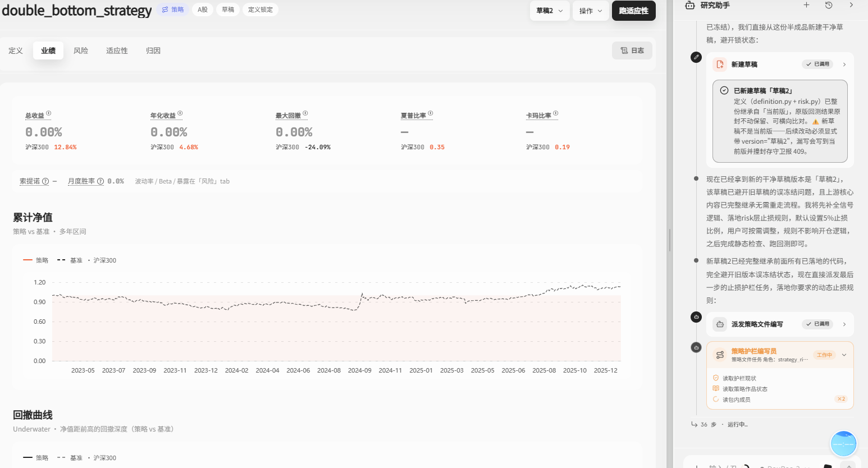Click the info icon next to 卡玛比率
Screen dimensions: 868x468
point(556,114)
